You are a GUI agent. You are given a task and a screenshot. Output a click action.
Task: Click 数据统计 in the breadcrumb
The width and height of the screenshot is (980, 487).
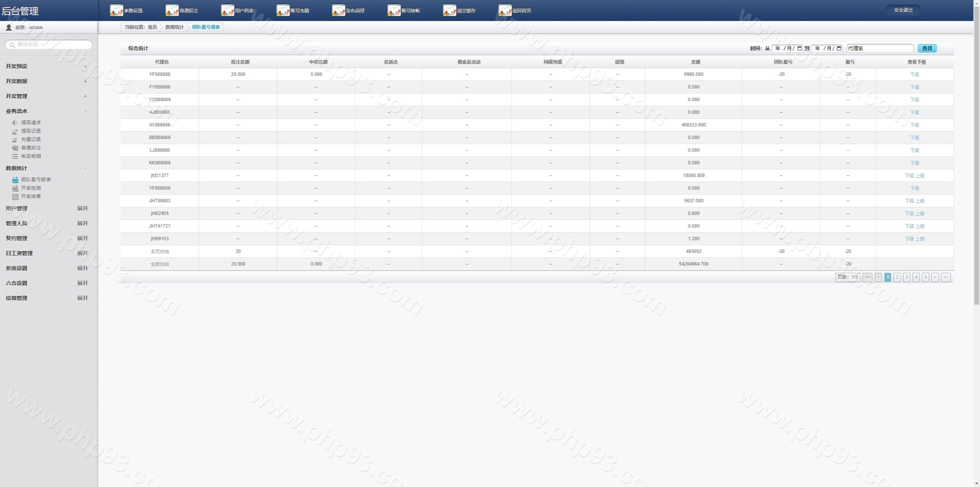click(174, 27)
